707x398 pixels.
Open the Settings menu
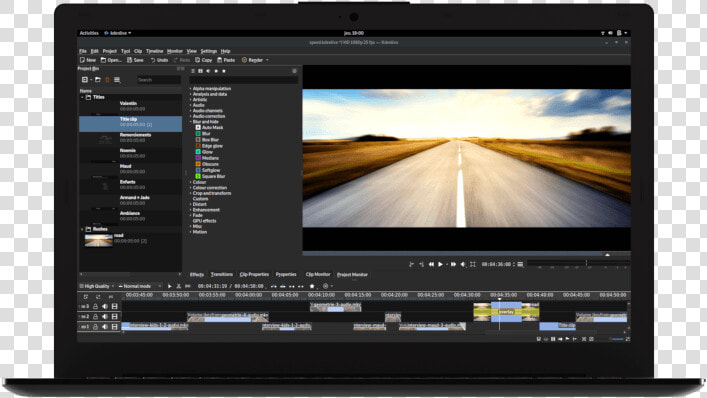pos(209,51)
